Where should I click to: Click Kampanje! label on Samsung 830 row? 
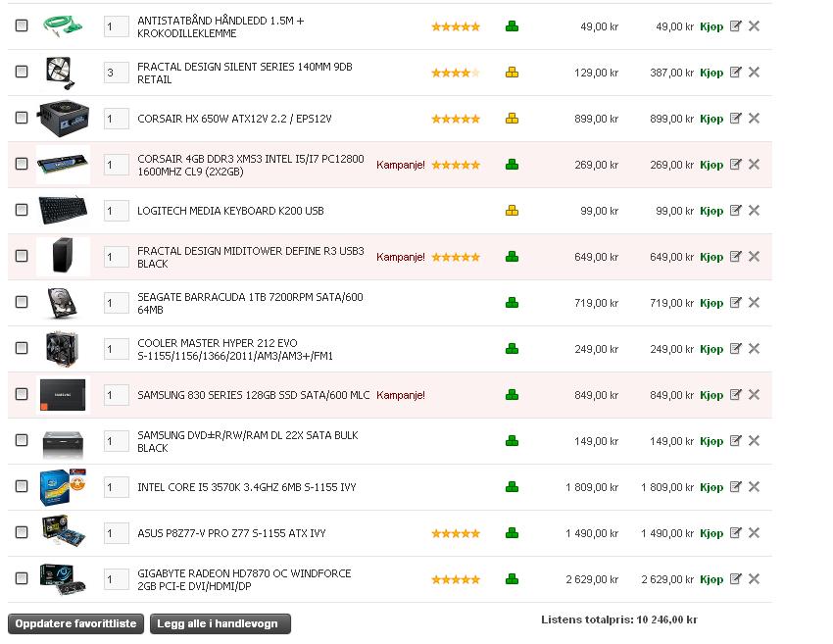[401, 395]
